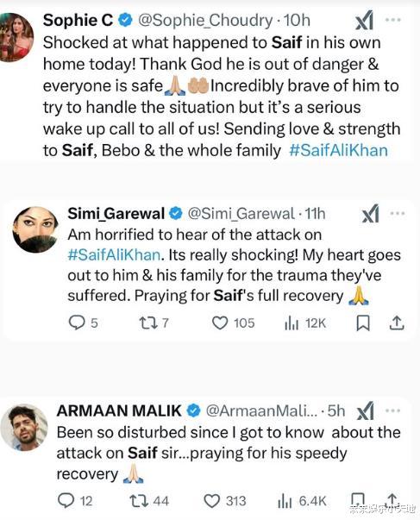Open #SaifAliKhan hashtag in Sophie's tweet
The width and height of the screenshot is (420, 520).
338,151
